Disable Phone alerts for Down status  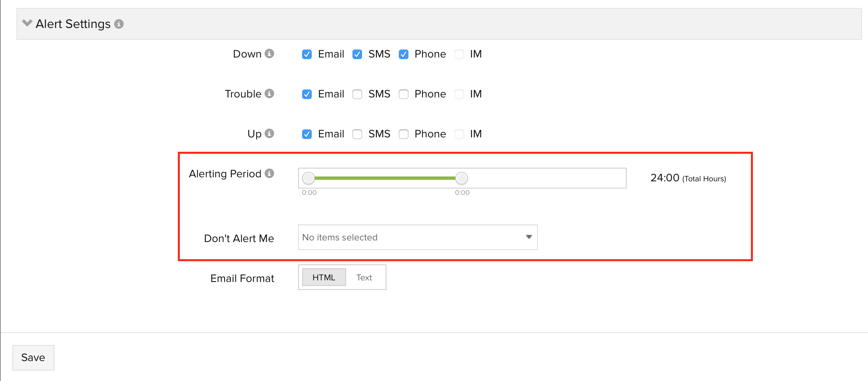tap(404, 54)
